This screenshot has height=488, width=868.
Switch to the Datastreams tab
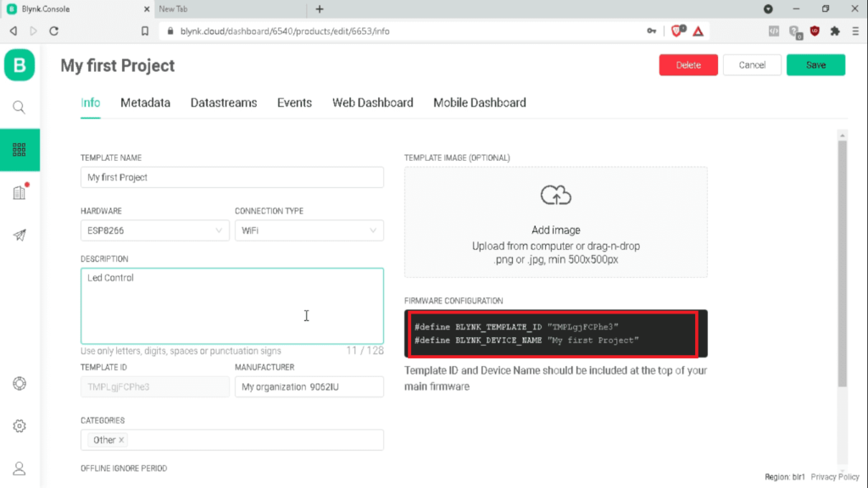point(223,103)
